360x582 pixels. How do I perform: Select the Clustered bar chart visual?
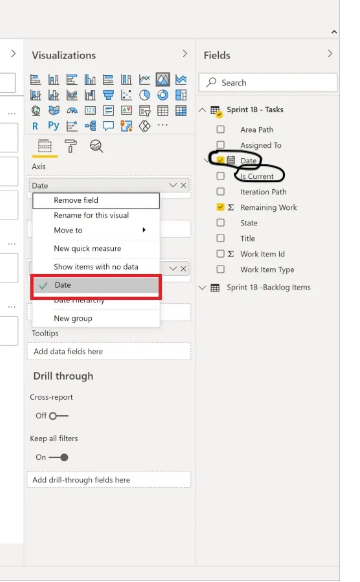coord(72,79)
